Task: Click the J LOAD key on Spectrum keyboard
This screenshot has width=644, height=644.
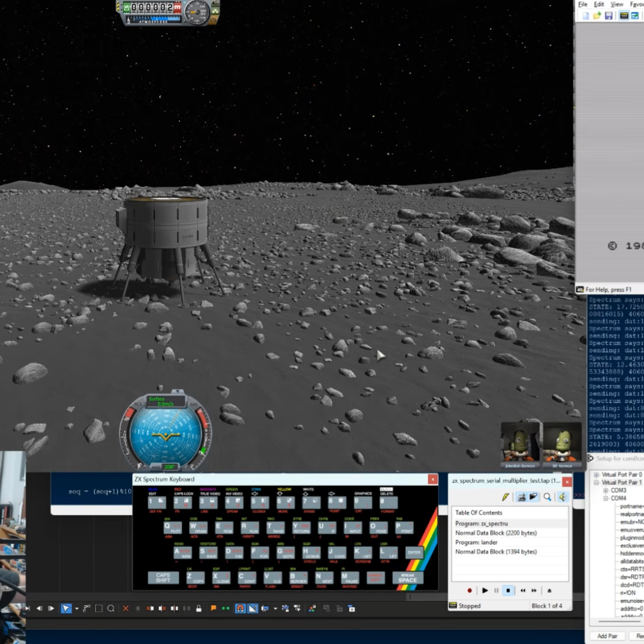Action: click(x=336, y=552)
